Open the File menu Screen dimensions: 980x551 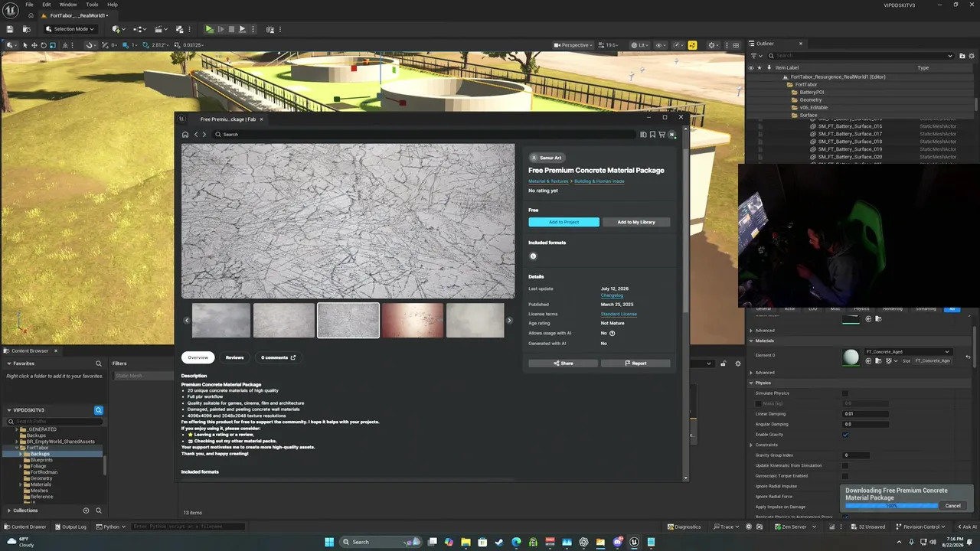pos(29,5)
